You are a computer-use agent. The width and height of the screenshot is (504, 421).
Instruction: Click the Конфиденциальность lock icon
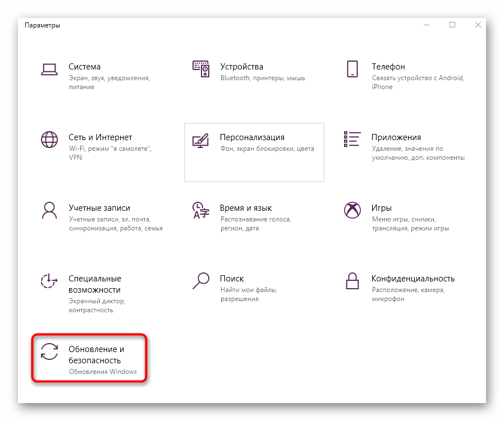coord(352,280)
